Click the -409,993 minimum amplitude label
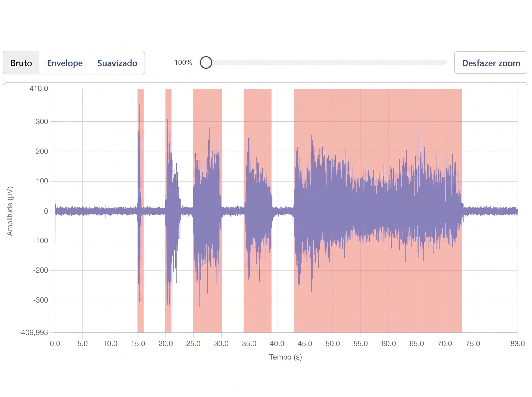Image resolution: width=532 pixels, height=397 pixels. [x=33, y=333]
